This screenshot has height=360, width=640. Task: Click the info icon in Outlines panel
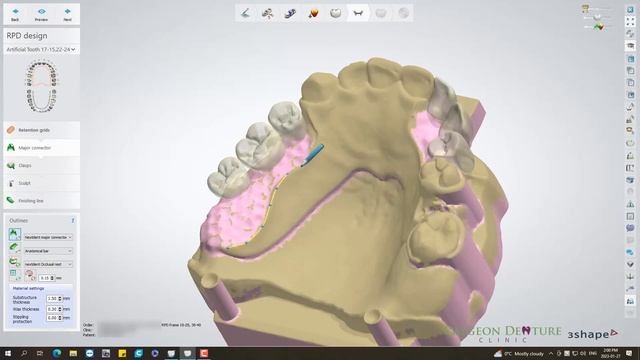(x=73, y=220)
